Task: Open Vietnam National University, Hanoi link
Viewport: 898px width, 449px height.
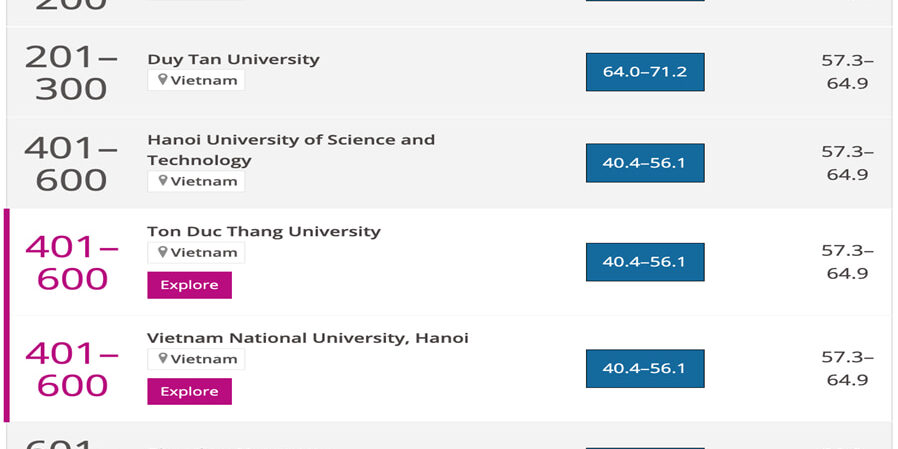Action: point(307,338)
